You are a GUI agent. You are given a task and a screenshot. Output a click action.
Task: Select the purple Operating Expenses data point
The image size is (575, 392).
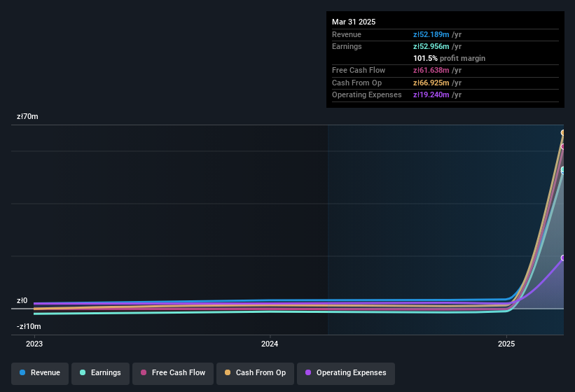coord(563,258)
